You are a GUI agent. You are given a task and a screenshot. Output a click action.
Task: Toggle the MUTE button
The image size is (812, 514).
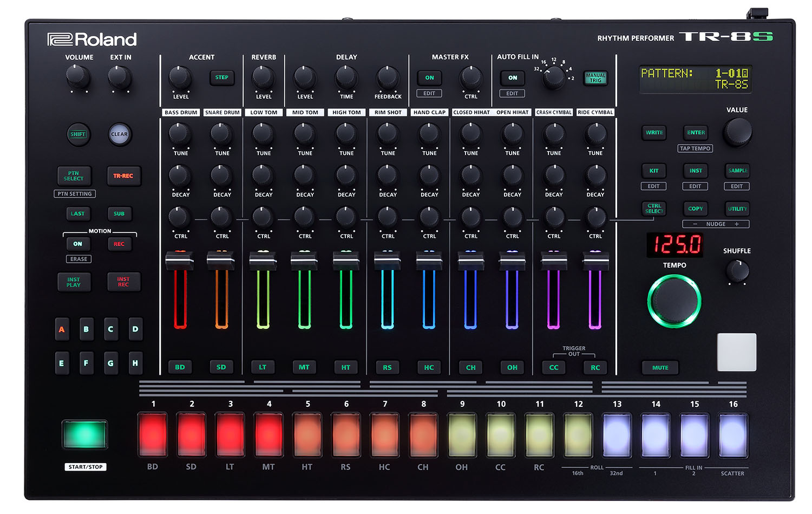660,368
